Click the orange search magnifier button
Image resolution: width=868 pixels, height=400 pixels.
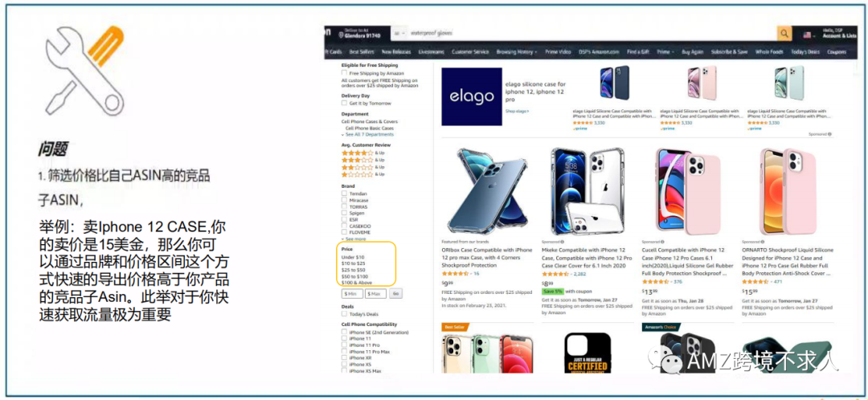[784, 33]
